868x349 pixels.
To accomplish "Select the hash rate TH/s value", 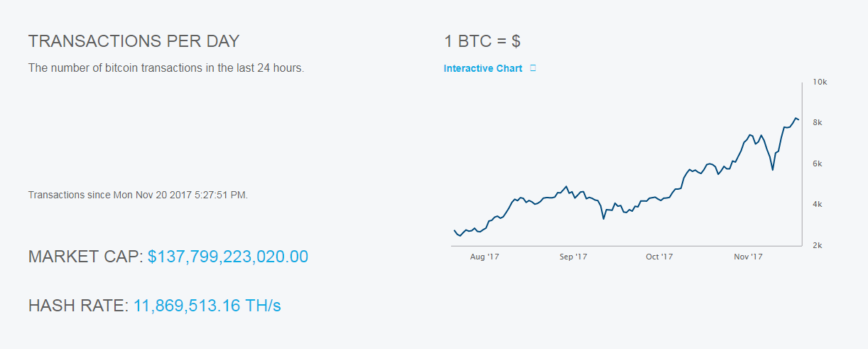I will coord(207,306).
